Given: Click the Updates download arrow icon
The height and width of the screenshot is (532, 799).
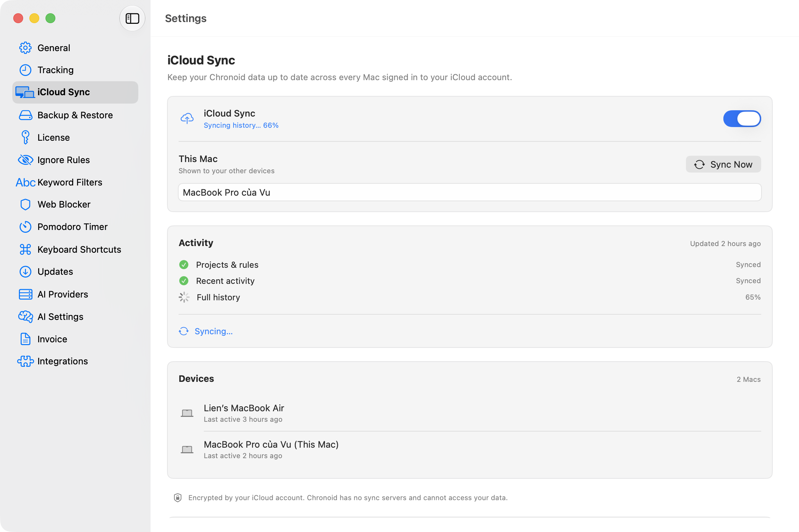Looking at the screenshot, I should [25, 272].
